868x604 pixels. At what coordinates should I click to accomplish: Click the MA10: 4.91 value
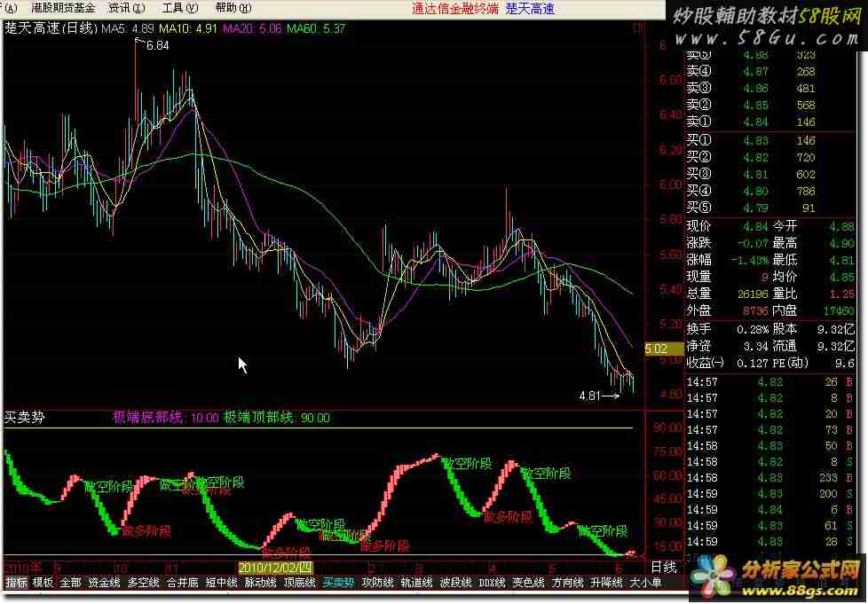(x=188, y=28)
